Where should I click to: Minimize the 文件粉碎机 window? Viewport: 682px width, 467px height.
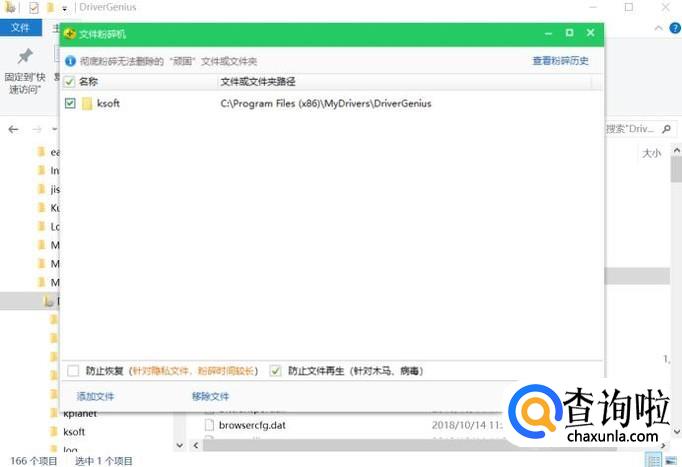tap(548, 33)
